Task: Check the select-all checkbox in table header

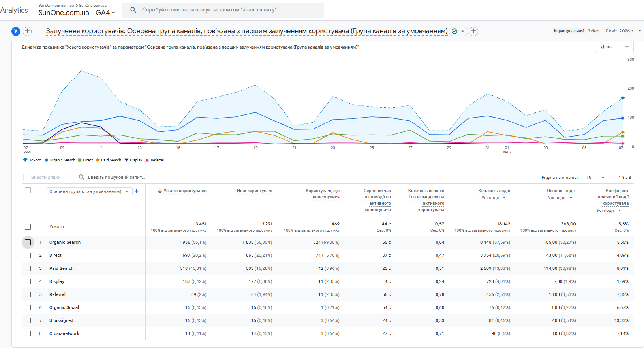Action: click(28, 190)
